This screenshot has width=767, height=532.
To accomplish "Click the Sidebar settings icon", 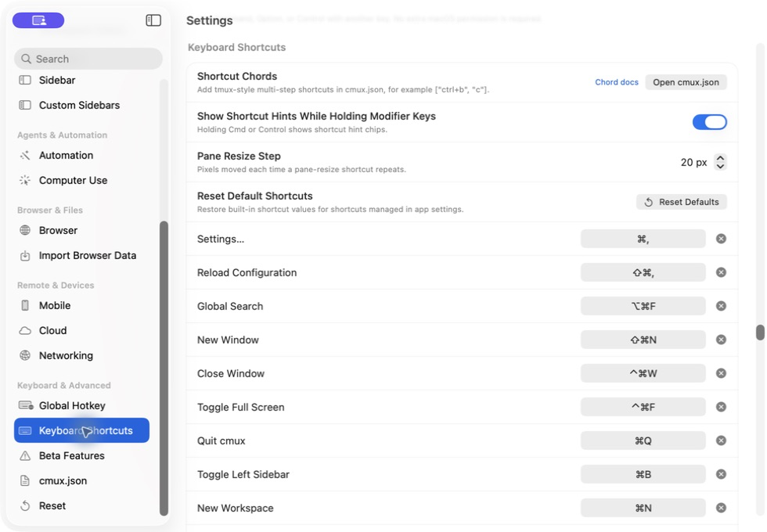I will click(25, 80).
